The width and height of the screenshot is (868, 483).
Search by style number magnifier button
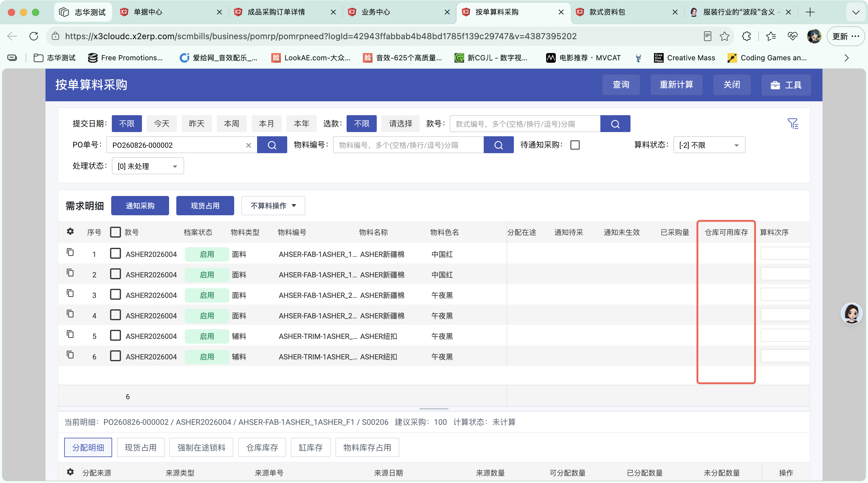point(615,124)
